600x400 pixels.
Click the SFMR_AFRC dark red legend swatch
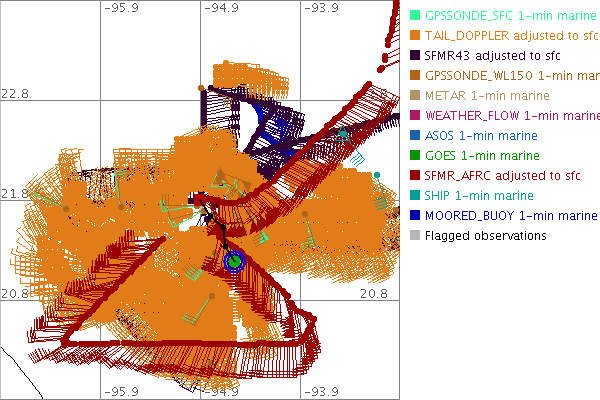(x=415, y=176)
